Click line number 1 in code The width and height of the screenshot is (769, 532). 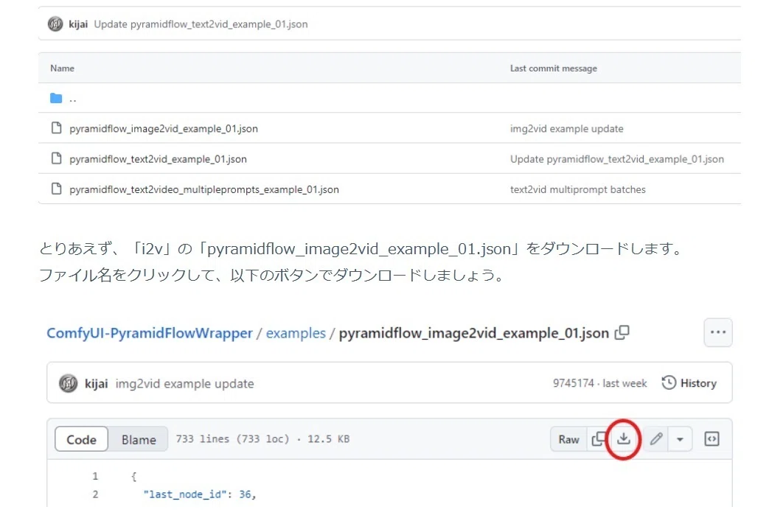(95, 476)
